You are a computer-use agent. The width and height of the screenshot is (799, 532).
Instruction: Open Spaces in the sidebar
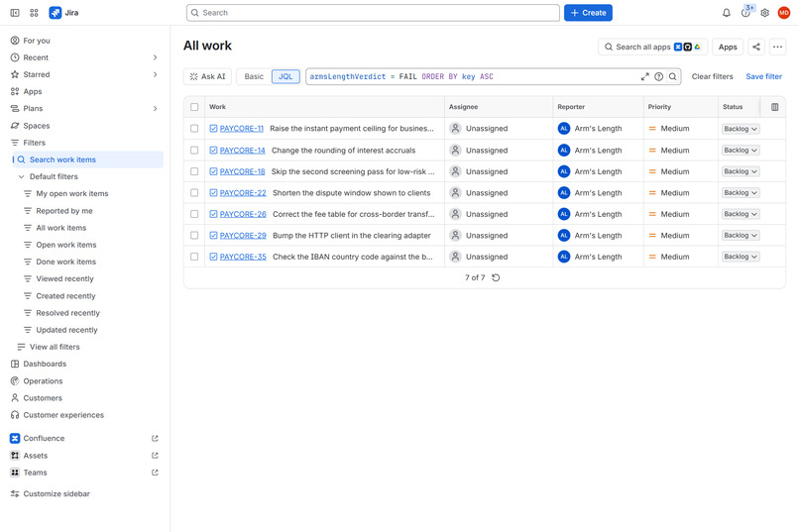[84, 126]
